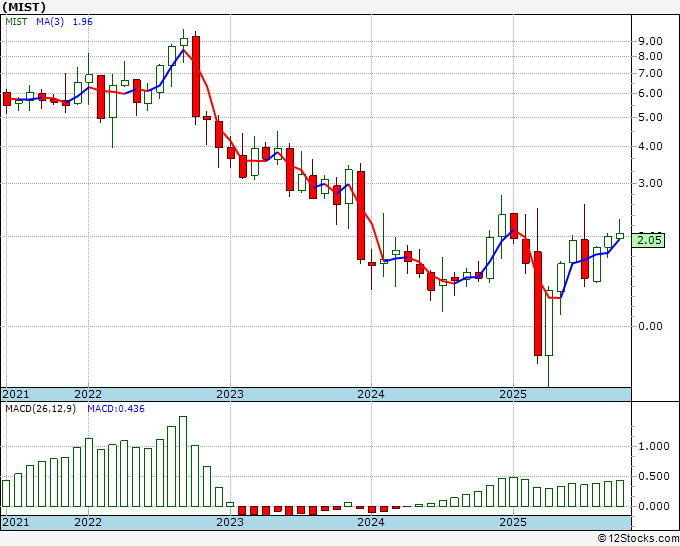Screen dimensions: 680x546
Task: Click the tallest MACD histogram bar in 2022
Action: (x=183, y=461)
